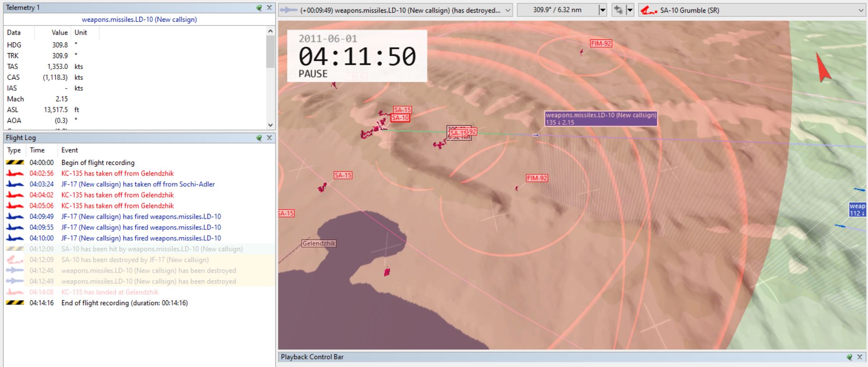Image resolution: width=868 pixels, height=367 pixels.
Task: Click the red compass north arrow
Action: pyautogui.click(x=823, y=67)
